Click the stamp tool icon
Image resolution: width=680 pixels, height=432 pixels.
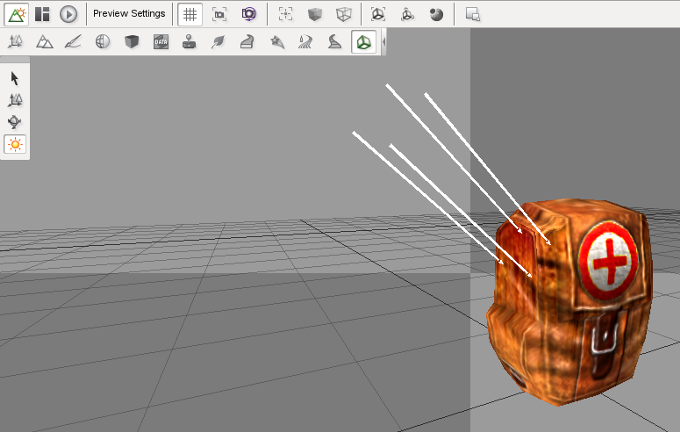pyautogui.click(x=189, y=42)
